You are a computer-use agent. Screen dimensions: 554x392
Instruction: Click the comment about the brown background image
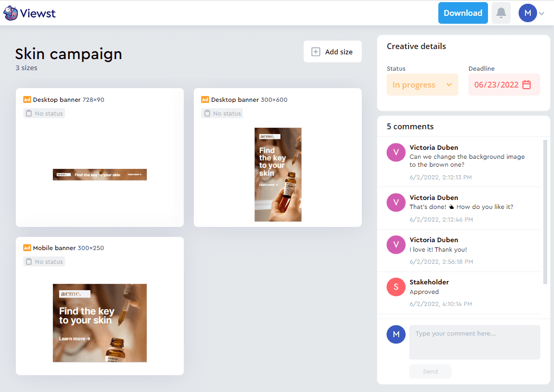coord(467,160)
